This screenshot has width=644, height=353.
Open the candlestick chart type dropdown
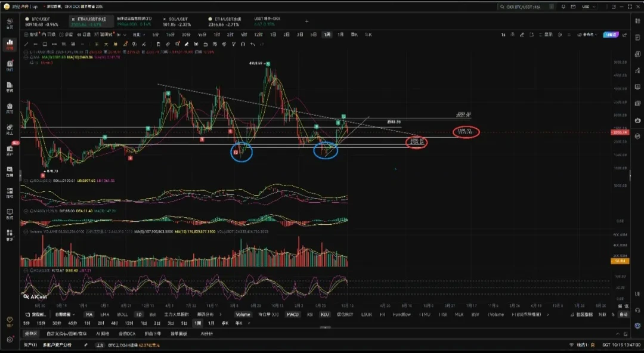[x=122, y=35]
